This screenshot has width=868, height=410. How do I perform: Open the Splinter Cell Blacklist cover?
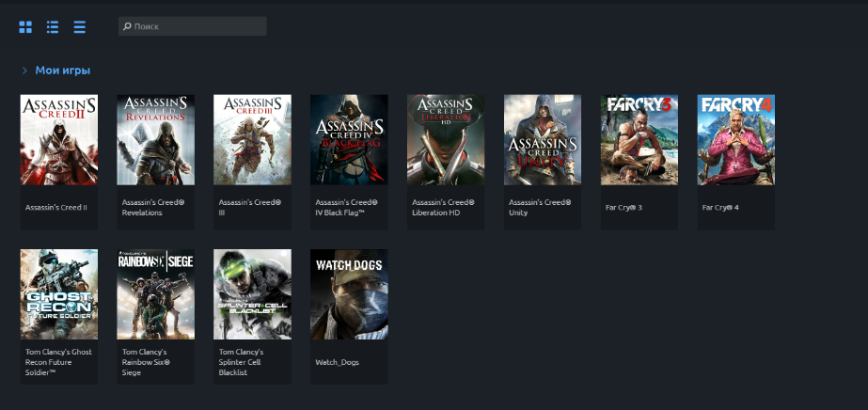252,294
